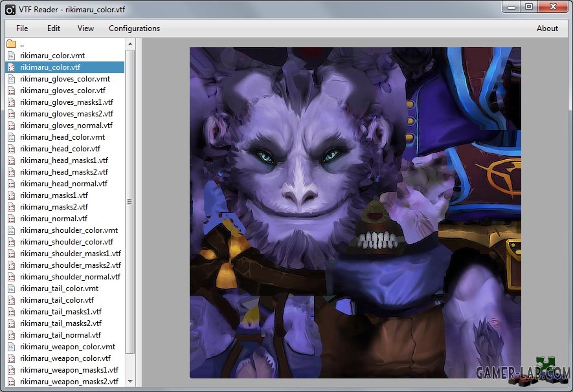573x392 pixels.
Task: Click the rikimaru_shoulder_color.vtf file icon
Action: point(11,242)
